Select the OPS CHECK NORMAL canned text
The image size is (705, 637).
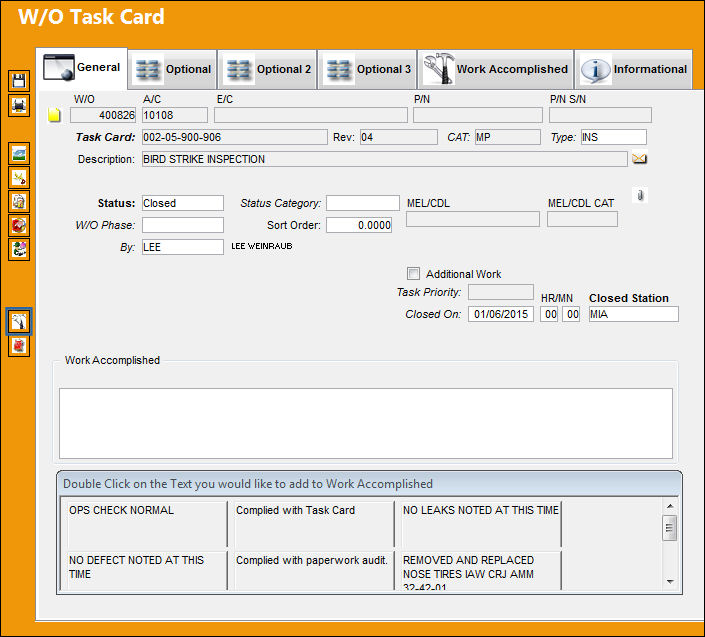pyautogui.click(x=147, y=524)
